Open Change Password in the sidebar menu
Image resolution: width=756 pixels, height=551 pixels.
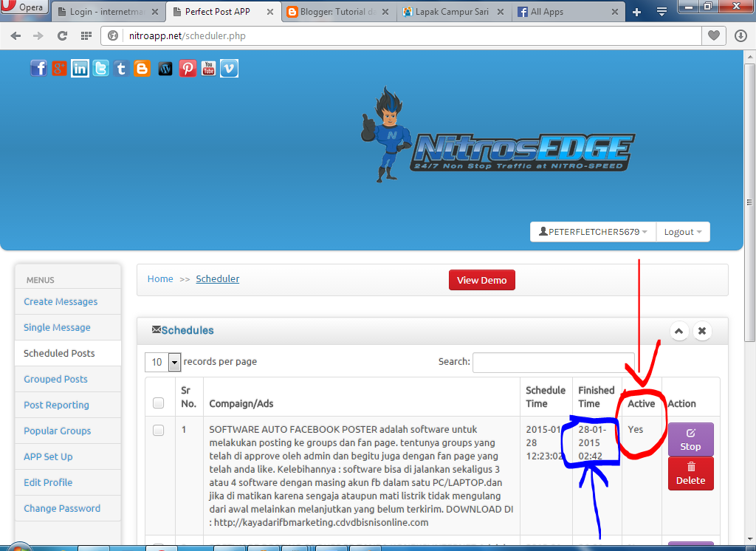coord(62,509)
